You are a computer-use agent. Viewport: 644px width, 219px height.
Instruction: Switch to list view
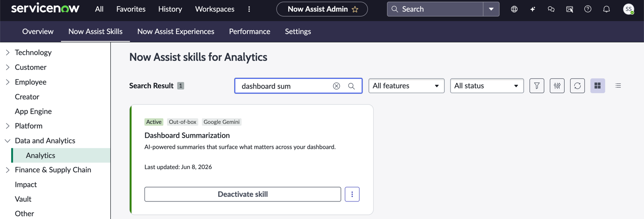[618, 86]
